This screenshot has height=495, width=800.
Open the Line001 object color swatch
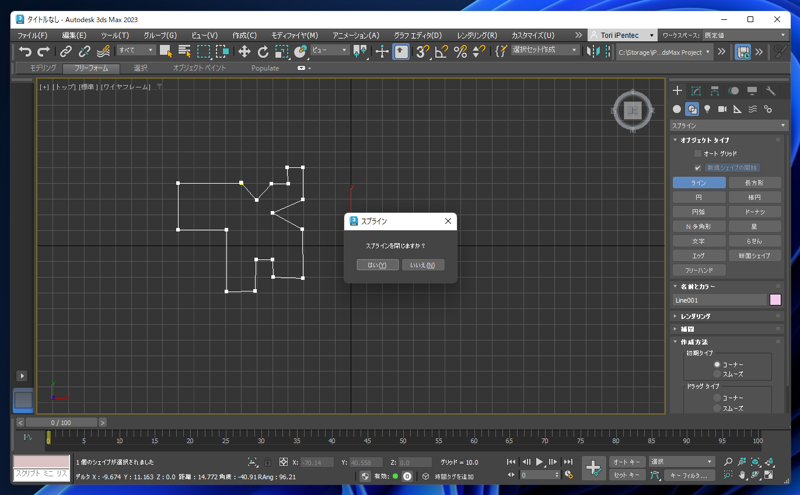coord(775,300)
